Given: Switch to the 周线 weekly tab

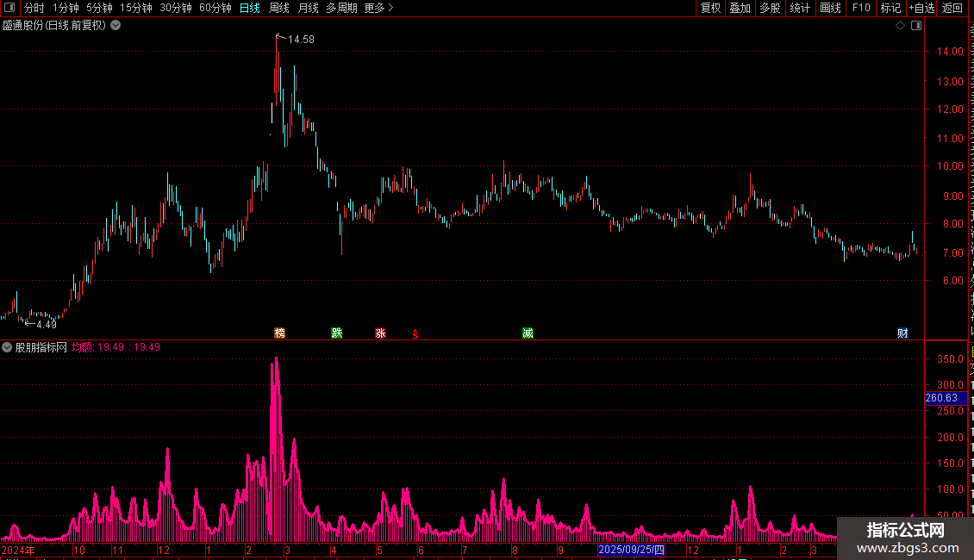Looking at the screenshot, I should [279, 8].
